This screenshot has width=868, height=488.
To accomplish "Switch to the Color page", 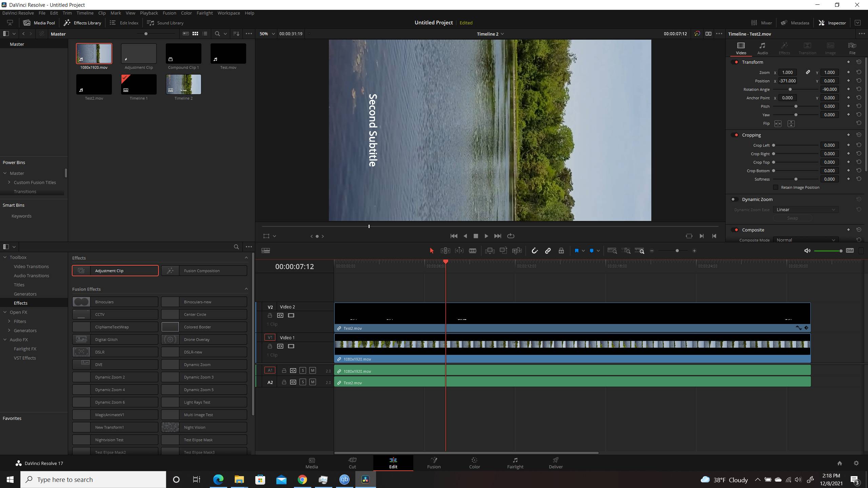I will click(474, 463).
